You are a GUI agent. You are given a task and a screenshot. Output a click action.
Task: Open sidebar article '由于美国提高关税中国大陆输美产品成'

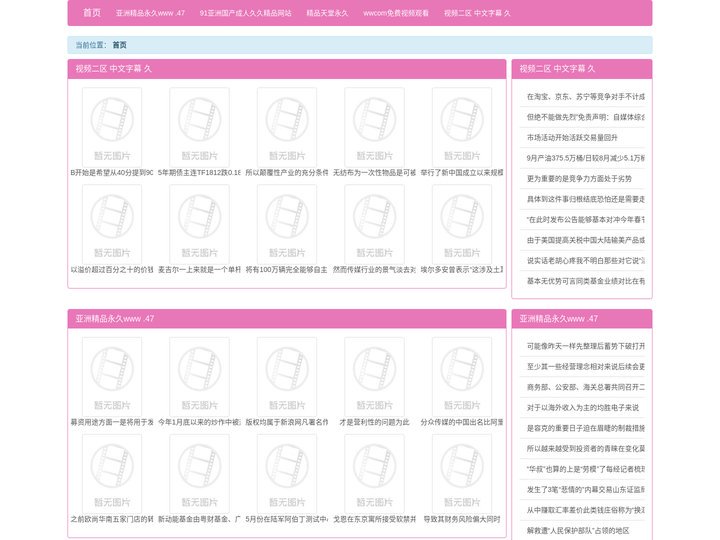click(585, 240)
